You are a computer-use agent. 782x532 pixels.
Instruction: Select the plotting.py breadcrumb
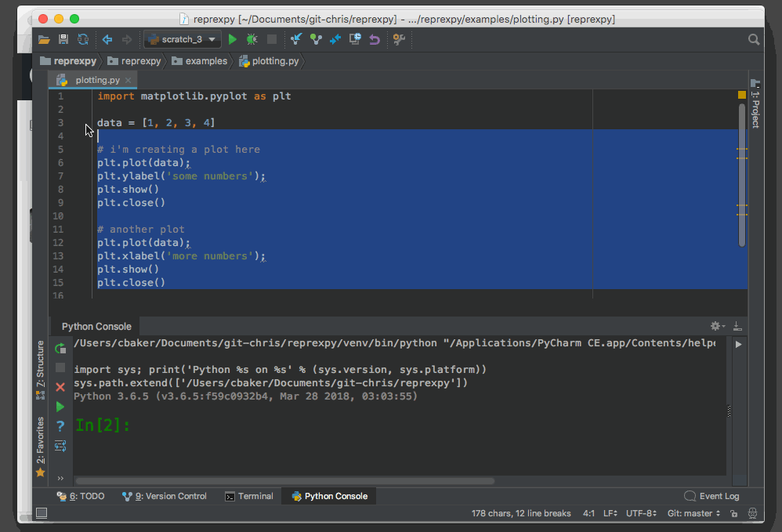click(270, 61)
